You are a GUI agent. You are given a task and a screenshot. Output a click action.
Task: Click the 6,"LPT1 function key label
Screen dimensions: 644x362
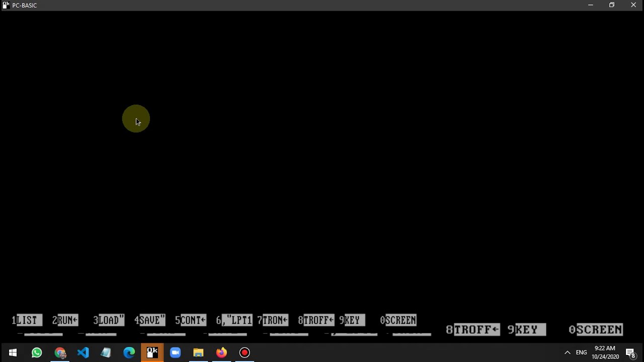234,320
